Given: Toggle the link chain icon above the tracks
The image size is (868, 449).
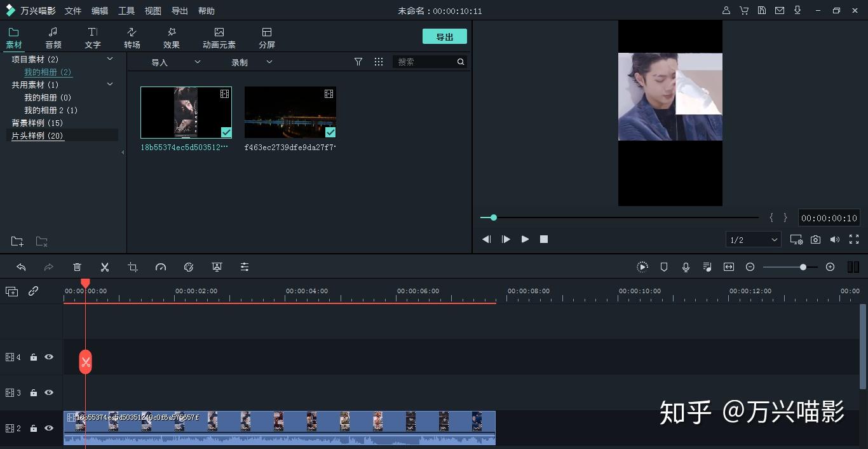Looking at the screenshot, I should [33, 291].
